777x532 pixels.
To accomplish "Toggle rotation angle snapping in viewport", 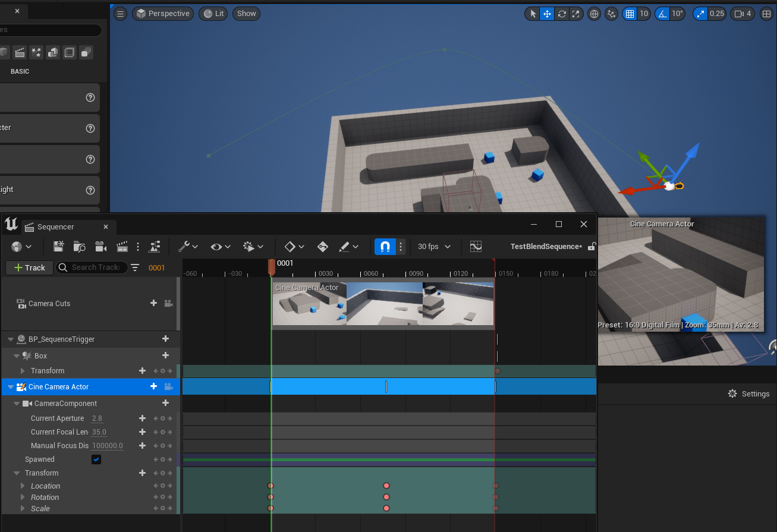I will 663,14.
